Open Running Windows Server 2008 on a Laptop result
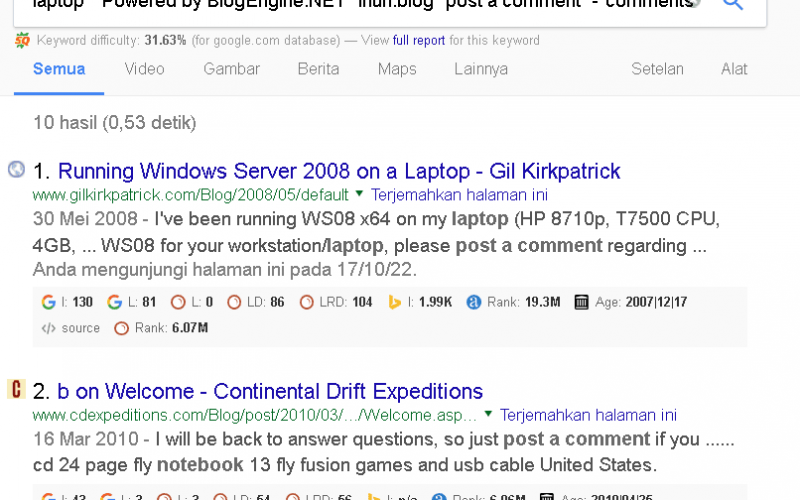Screen dimensions: 800x500 (x=339, y=171)
